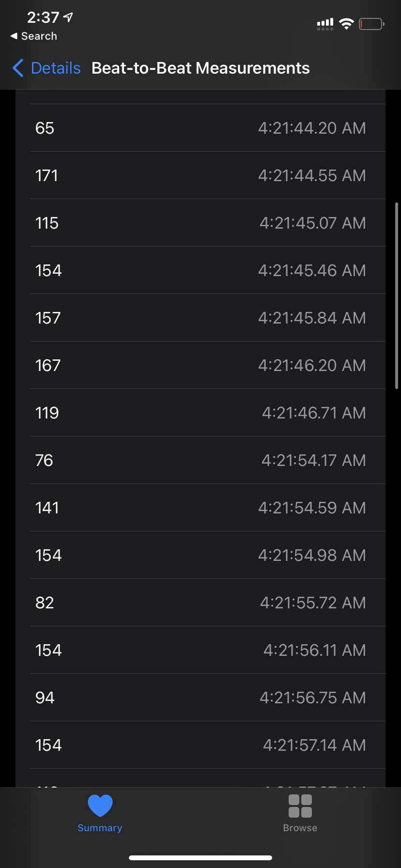Open the Browse grid icon
This screenshot has width=401, height=868.
[x=300, y=806]
